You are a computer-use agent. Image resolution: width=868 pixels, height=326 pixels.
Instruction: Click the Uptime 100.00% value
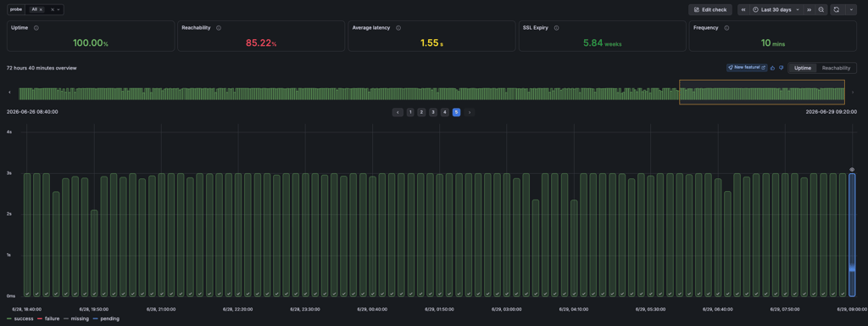pyautogui.click(x=91, y=42)
